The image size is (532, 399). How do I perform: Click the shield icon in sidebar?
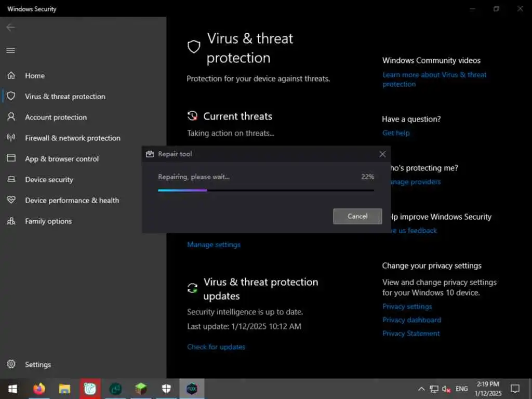click(x=11, y=96)
